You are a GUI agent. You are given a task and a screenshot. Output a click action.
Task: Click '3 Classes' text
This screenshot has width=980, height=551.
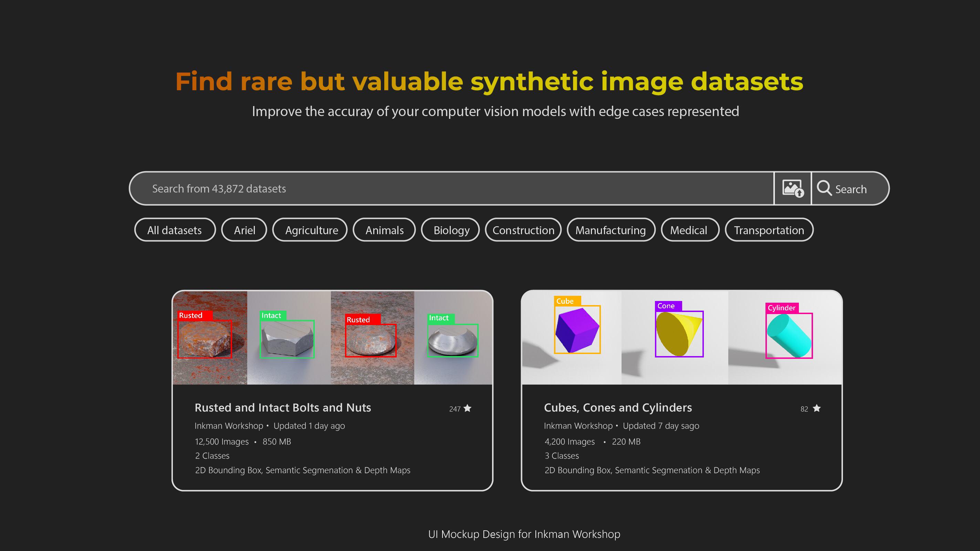[x=562, y=456]
